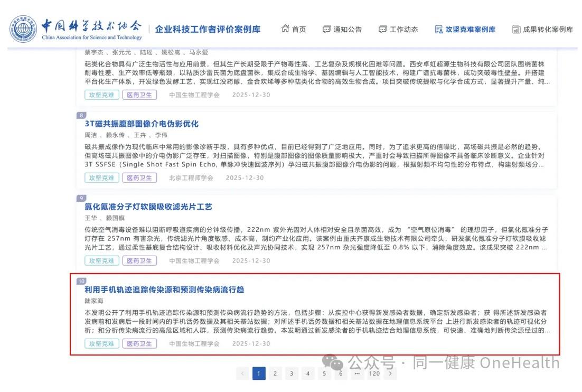This screenshot has height=392, width=582.
Task: Click the 攻坚克难 tag on item 8
Action: click(x=101, y=178)
